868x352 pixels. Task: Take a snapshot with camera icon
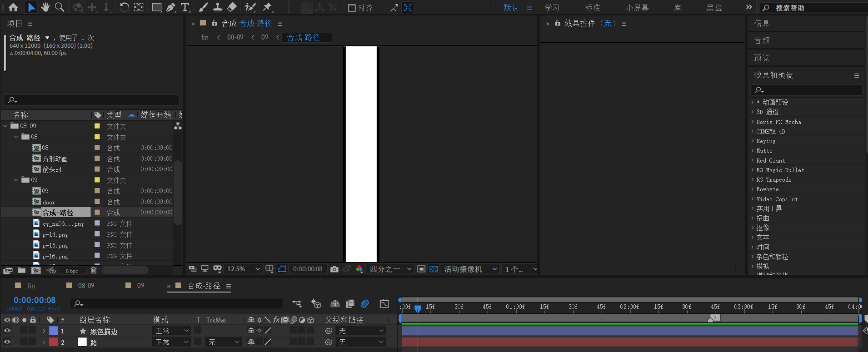[334, 269]
